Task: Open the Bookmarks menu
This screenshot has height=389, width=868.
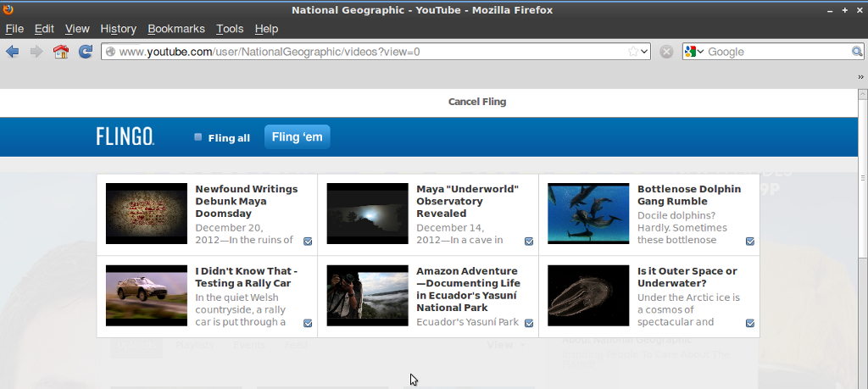Action: pyautogui.click(x=176, y=29)
